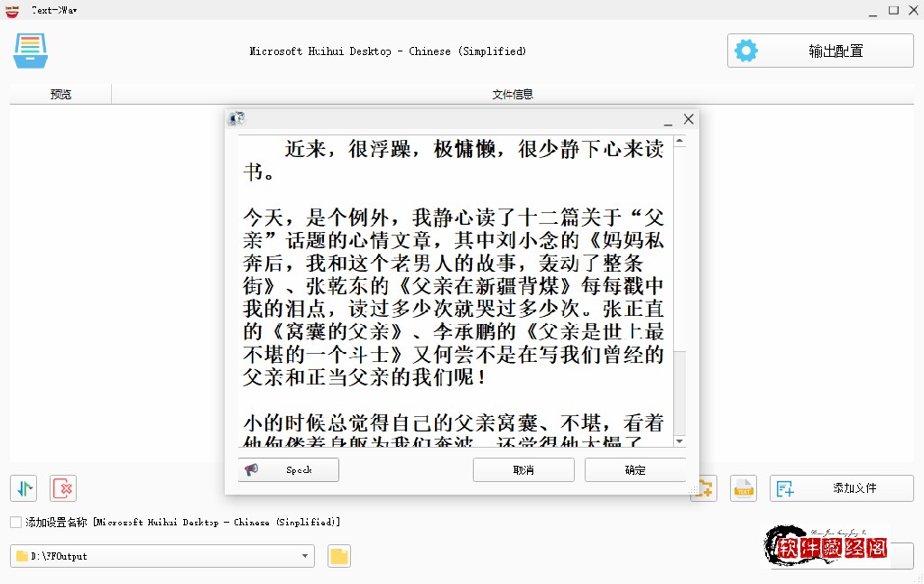Click the text scrollbar down arrow
This screenshot has width=924, height=584.
point(680,440)
